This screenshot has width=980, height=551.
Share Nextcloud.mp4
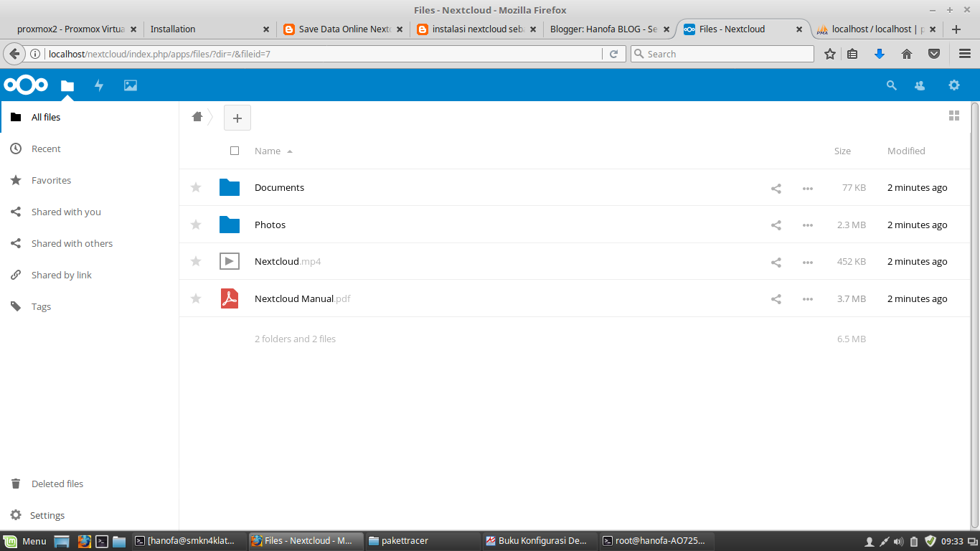point(776,262)
